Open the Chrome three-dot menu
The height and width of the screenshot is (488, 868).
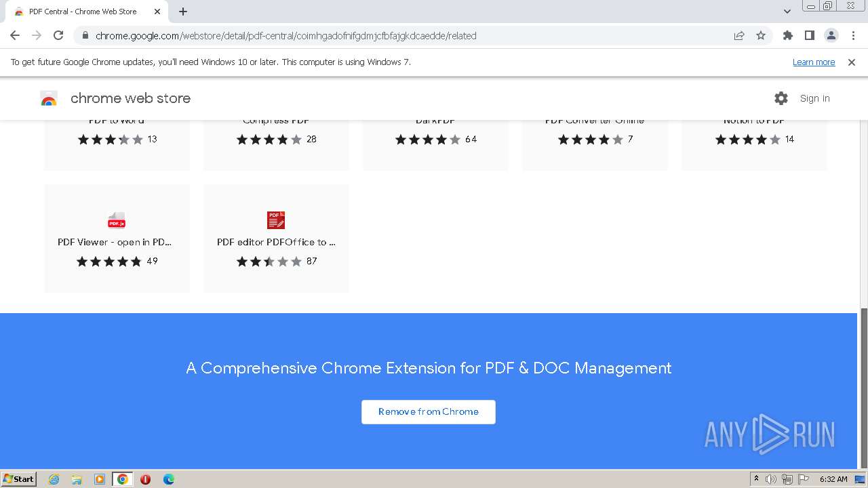tap(853, 35)
